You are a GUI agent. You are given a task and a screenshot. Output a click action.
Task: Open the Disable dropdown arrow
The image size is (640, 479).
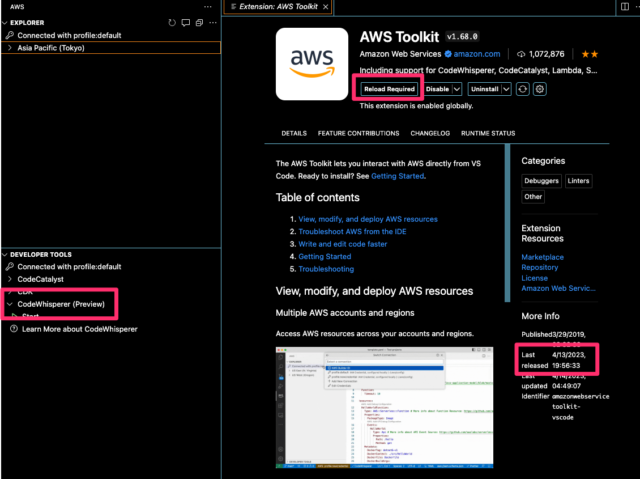[457, 89]
